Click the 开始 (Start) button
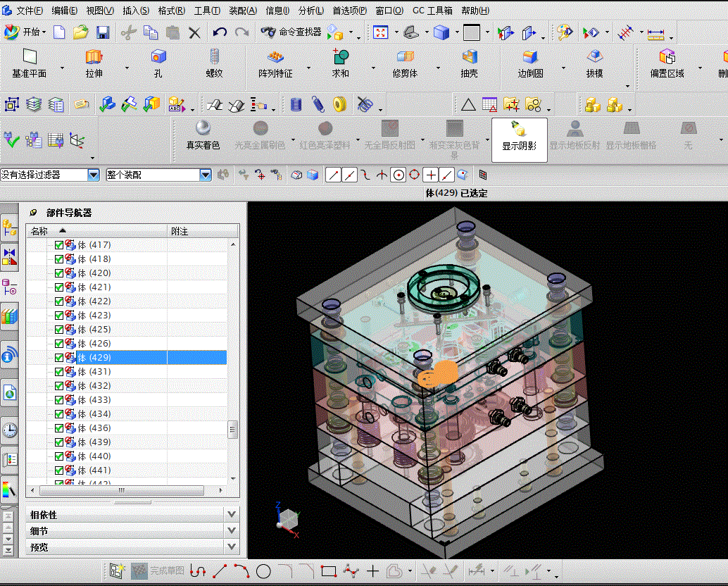The image size is (728, 586). pyautogui.click(x=25, y=32)
